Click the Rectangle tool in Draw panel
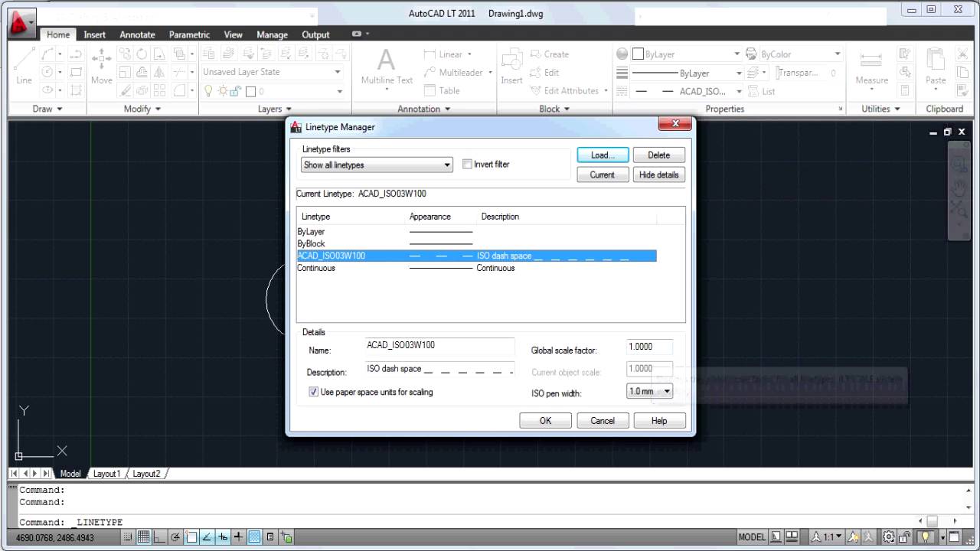The height and width of the screenshot is (551, 980). 76,73
